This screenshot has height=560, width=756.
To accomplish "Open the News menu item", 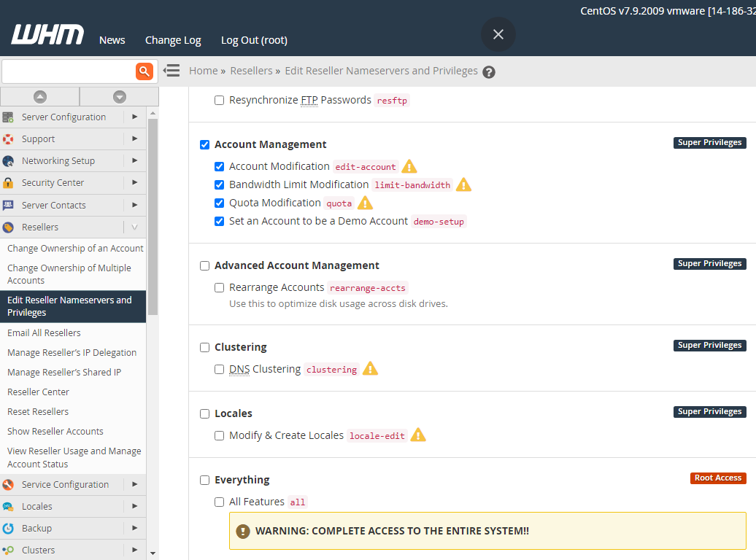I will click(x=112, y=40).
